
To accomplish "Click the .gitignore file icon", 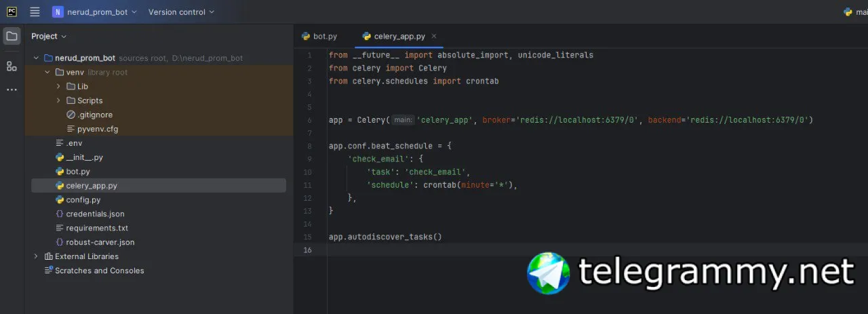I will tap(71, 115).
